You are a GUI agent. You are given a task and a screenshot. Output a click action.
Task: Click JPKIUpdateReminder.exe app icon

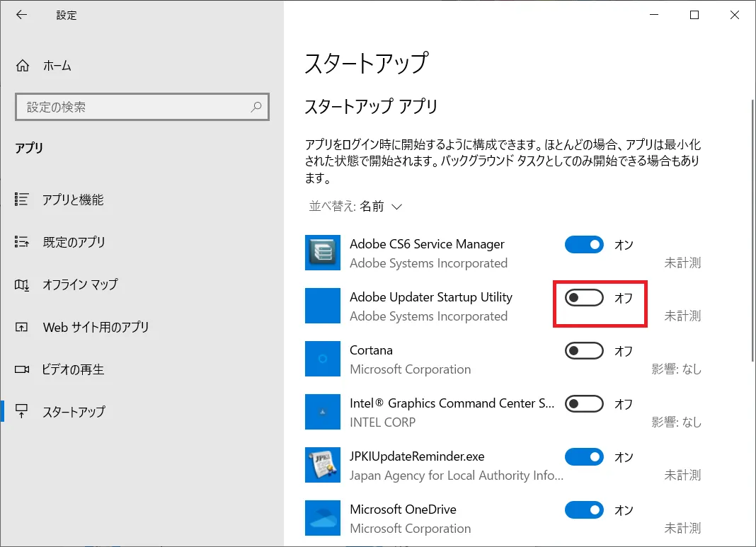point(323,465)
